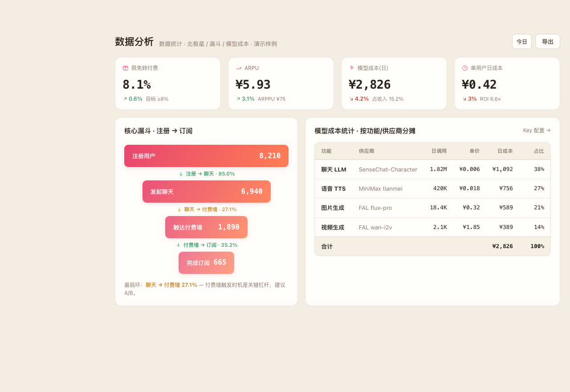The height and width of the screenshot is (392, 570).
Task: Click the 占收入 15.2% note
Action: [388, 99]
